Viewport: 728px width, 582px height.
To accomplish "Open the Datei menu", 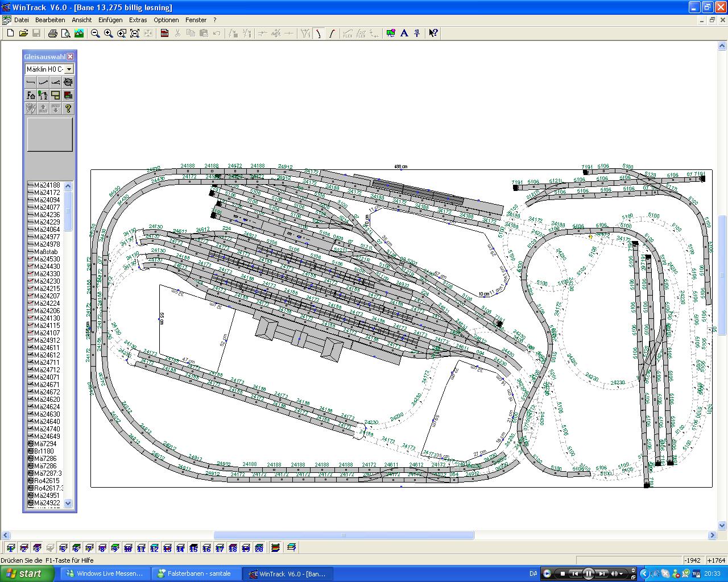I will pyautogui.click(x=22, y=20).
